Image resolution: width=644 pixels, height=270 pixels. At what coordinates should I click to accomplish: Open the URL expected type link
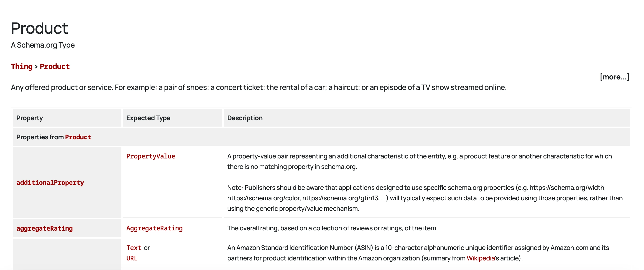tap(132, 258)
